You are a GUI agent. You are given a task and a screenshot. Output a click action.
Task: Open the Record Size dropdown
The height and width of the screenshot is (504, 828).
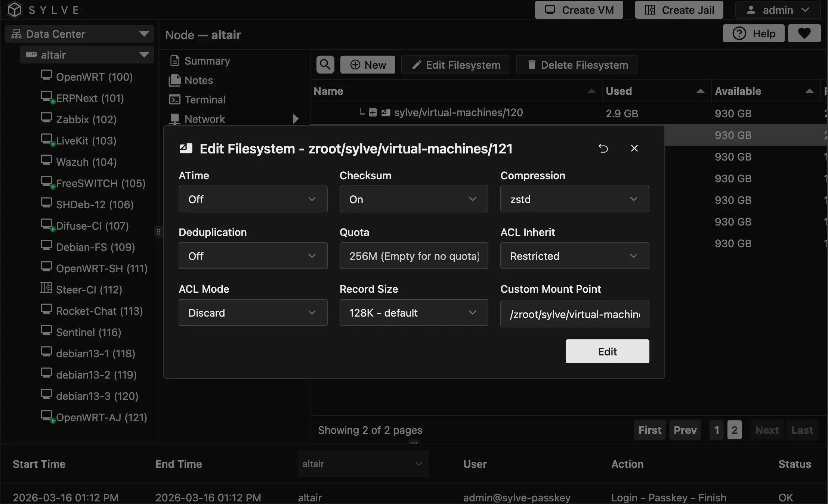pyautogui.click(x=413, y=313)
